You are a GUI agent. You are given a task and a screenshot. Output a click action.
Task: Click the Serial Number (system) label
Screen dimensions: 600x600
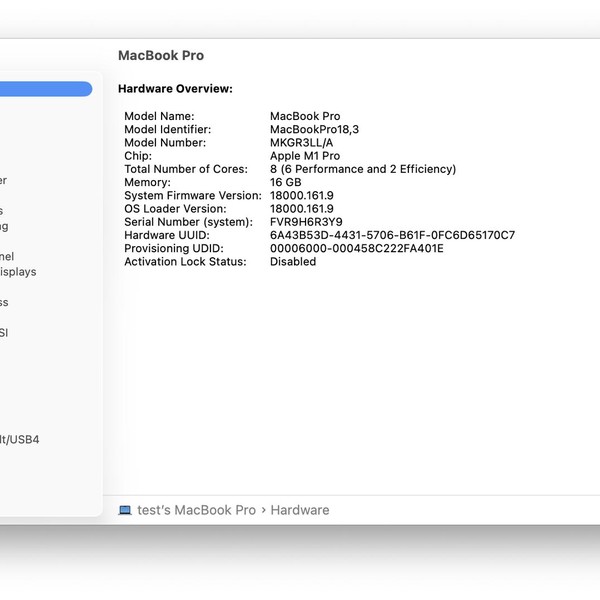click(188, 222)
